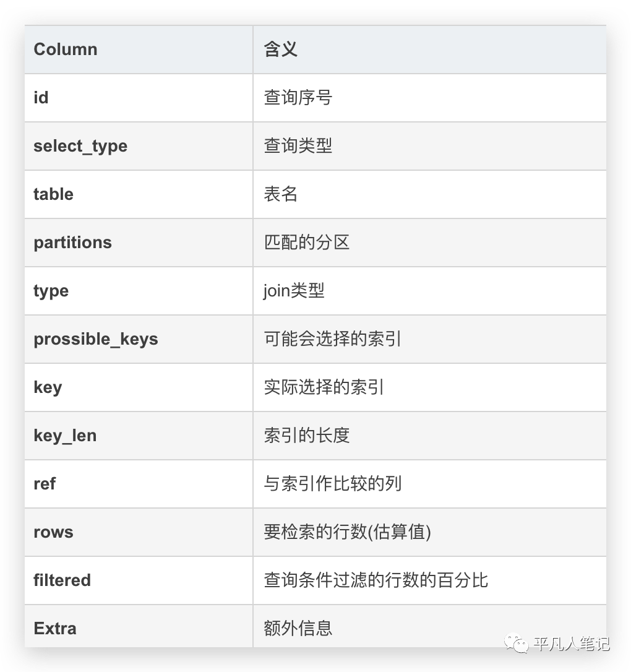Click the 要检索的行数(估算值) description
631x672 pixels.
point(348,532)
